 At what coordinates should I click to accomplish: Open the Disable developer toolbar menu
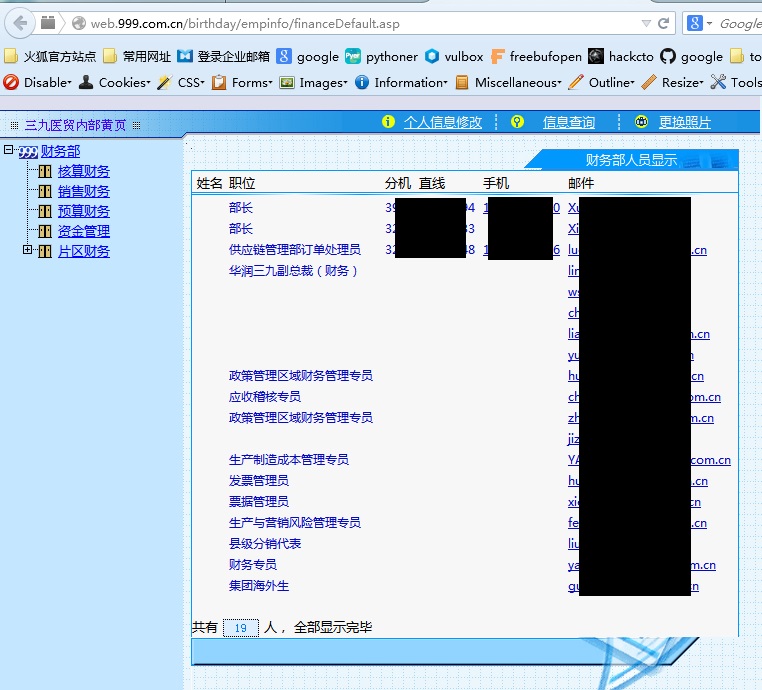(37, 83)
